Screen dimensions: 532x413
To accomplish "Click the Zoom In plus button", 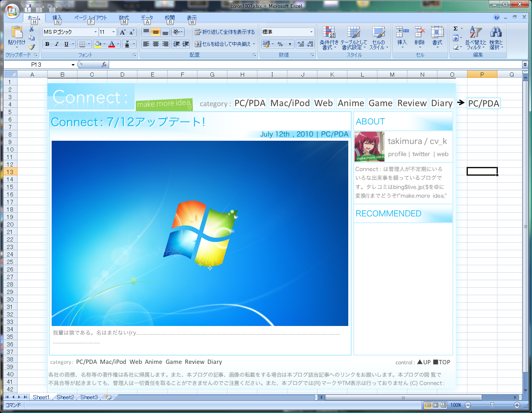I will [517, 405].
